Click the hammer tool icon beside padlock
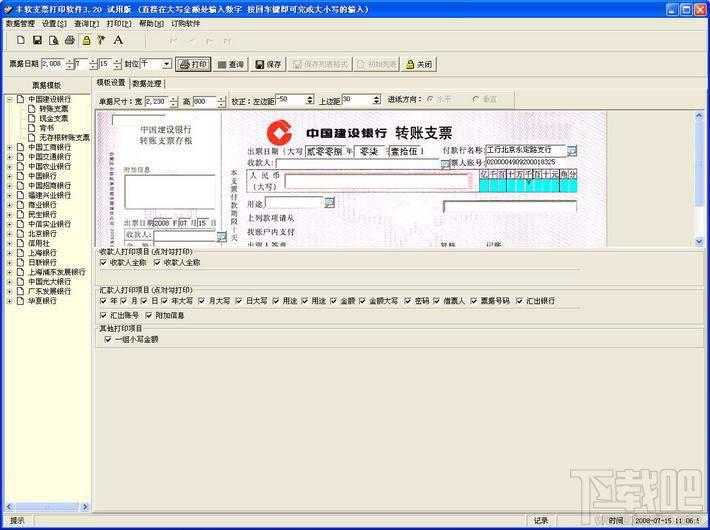 pyautogui.click(x=101, y=40)
